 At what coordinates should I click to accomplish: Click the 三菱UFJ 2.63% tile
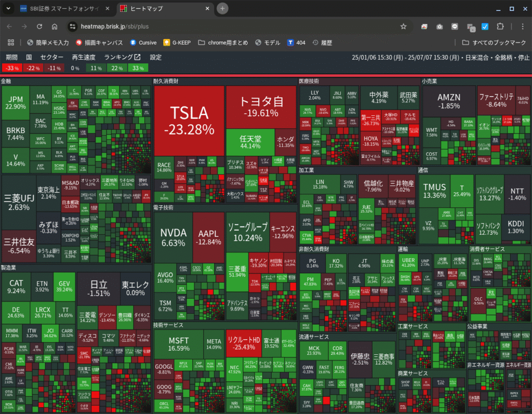pyautogui.click(x=19, y=203)
